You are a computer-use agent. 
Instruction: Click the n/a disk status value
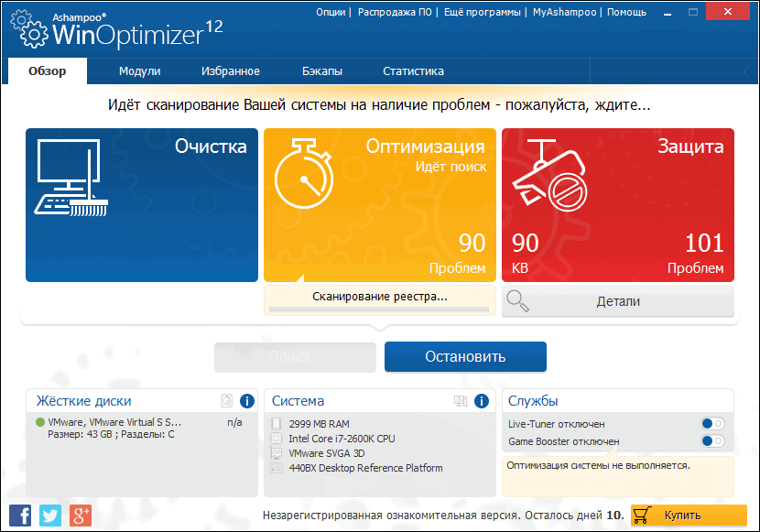click(x=234, y=422)
